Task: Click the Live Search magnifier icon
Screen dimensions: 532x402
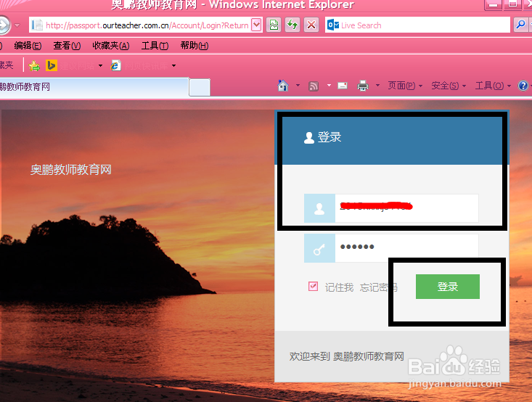Action: tap(520, 25)
